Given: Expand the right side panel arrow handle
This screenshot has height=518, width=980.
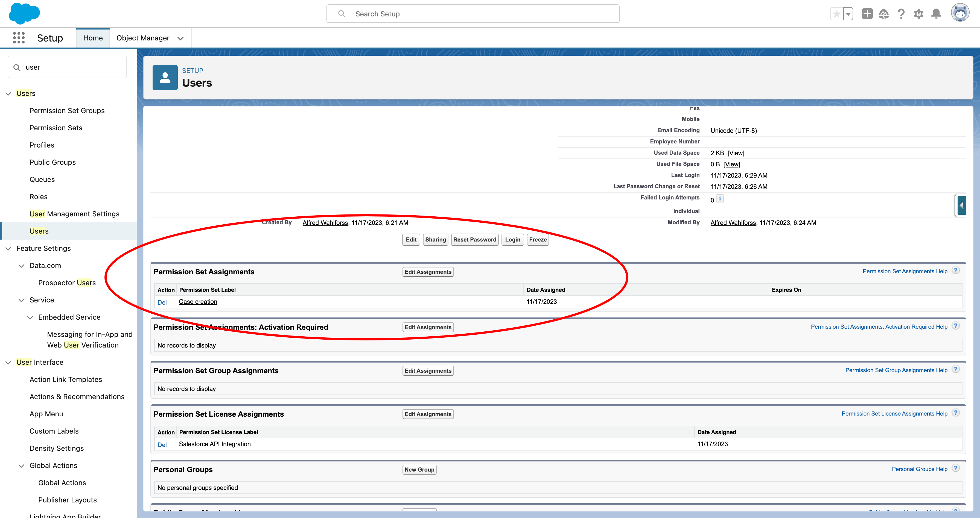Looking at the screenshot, I should [x=961, y=206].
